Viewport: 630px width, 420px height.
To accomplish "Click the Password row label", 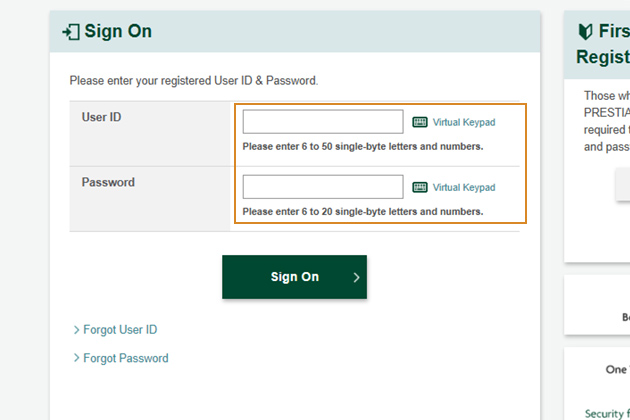I will pos(108,183).
